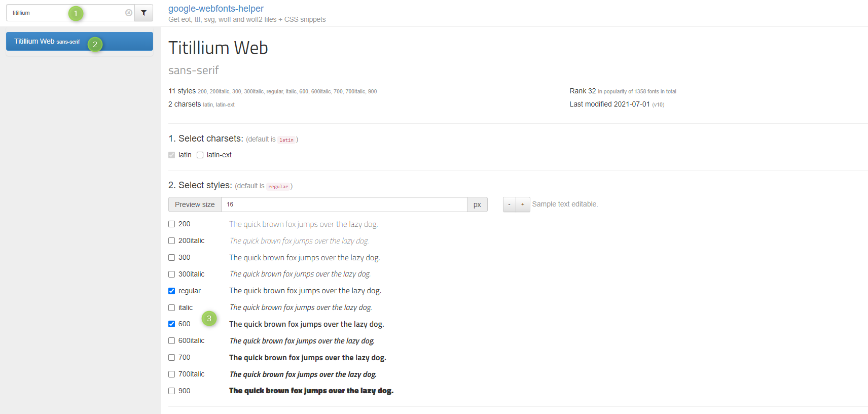Toggle the latin charset checkbox

(x=172, y=155)
